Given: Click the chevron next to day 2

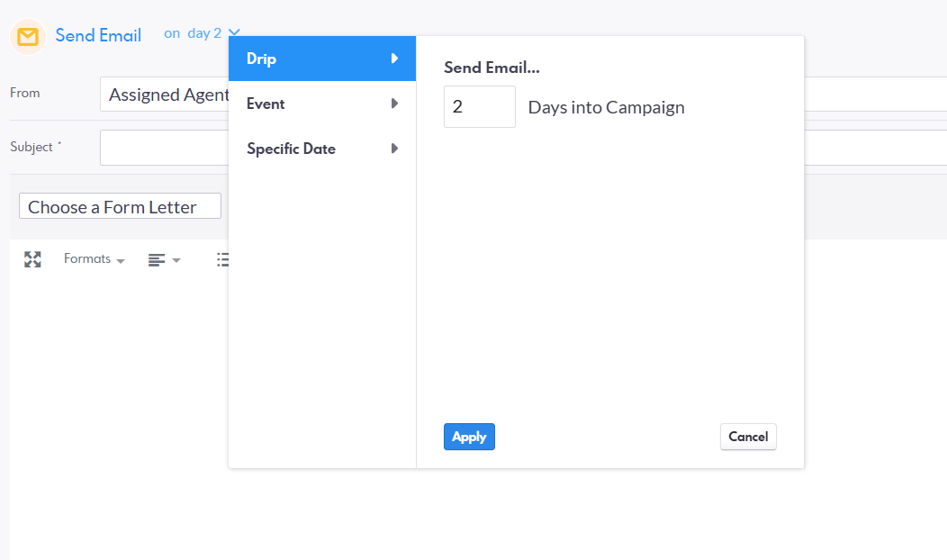Looking at the screenshot, I should (x=234, y=34).
